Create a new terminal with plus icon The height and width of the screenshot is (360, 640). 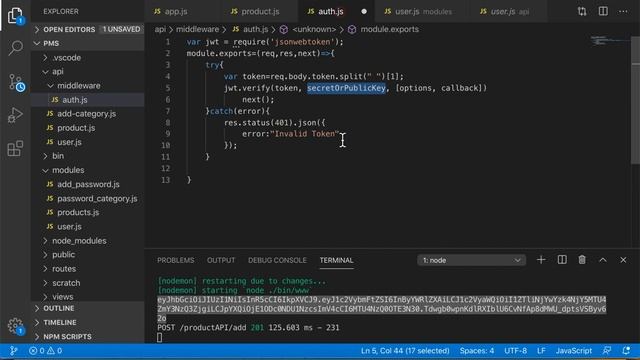541,260
